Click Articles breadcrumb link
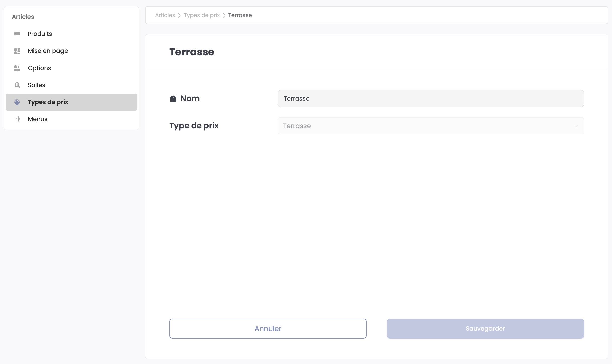 click(x=165, y=15)
